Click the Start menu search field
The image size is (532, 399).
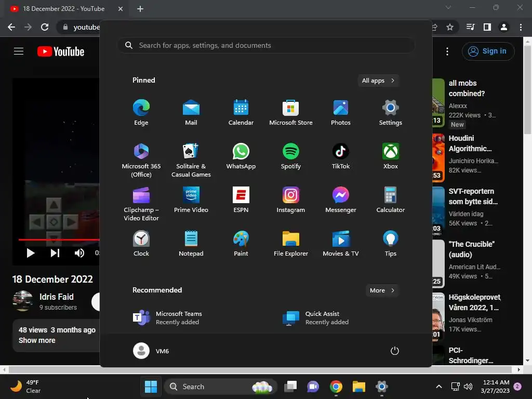pos(266,45)
